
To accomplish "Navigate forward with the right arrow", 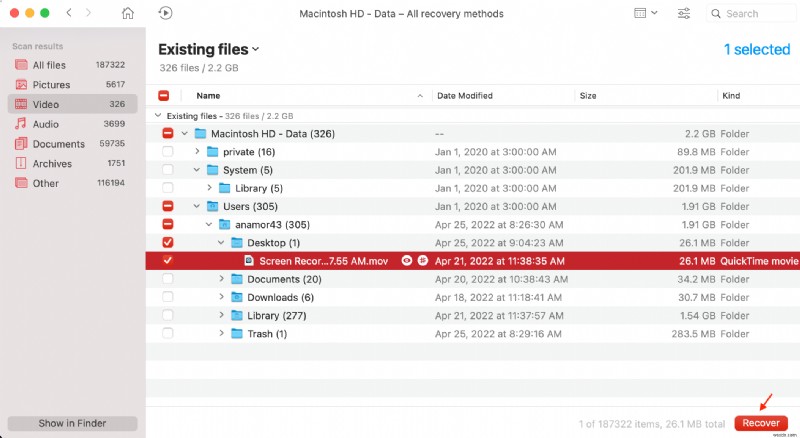I will tap(88, 13).
